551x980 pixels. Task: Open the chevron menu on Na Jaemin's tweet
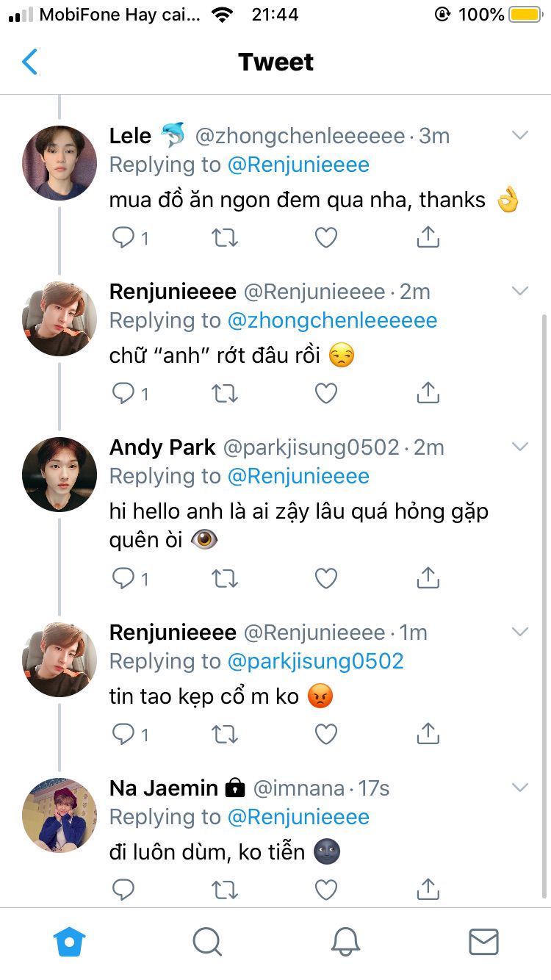tap(520, 788)
